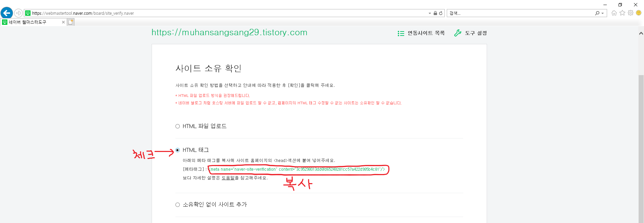Close the browser window
The width and height of the screenshot is (644, 223).
[x=635, y=5]
